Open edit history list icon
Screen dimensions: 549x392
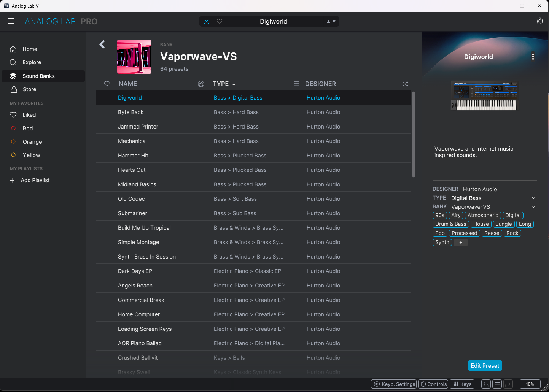tap(497, 384)
